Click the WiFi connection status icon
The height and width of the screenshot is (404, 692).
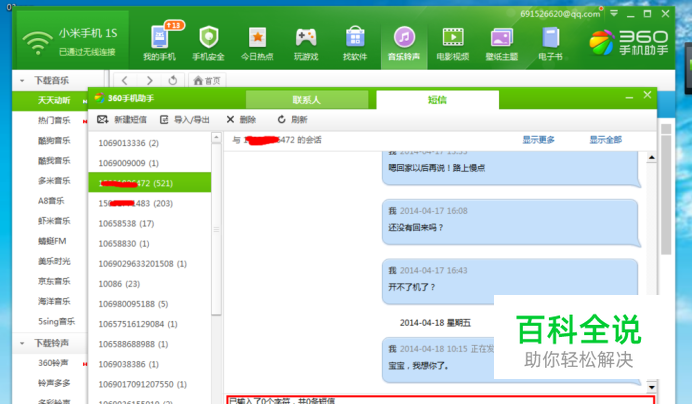point(38,42)
